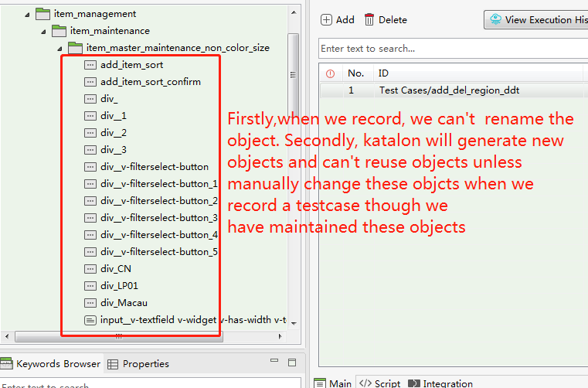The height and width of the screenshot is (388, 588).
Task: Click tree vertical scrollbar down arrow
Action: 294,323
